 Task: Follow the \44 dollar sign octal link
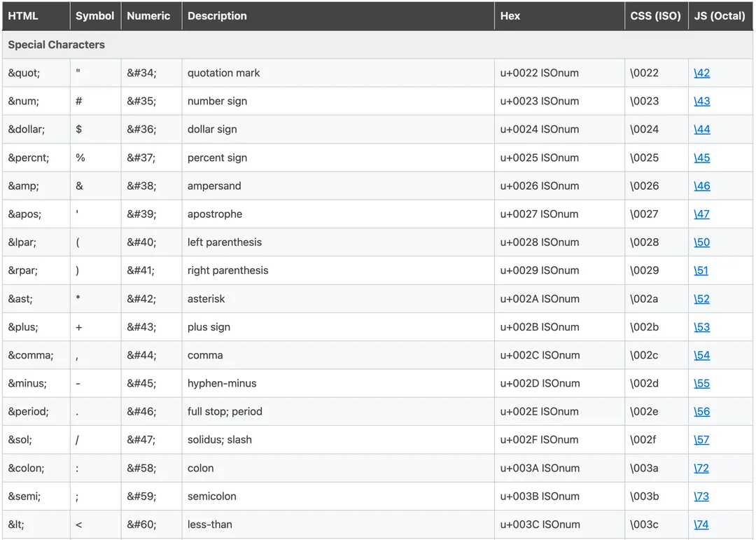[701, 130]
